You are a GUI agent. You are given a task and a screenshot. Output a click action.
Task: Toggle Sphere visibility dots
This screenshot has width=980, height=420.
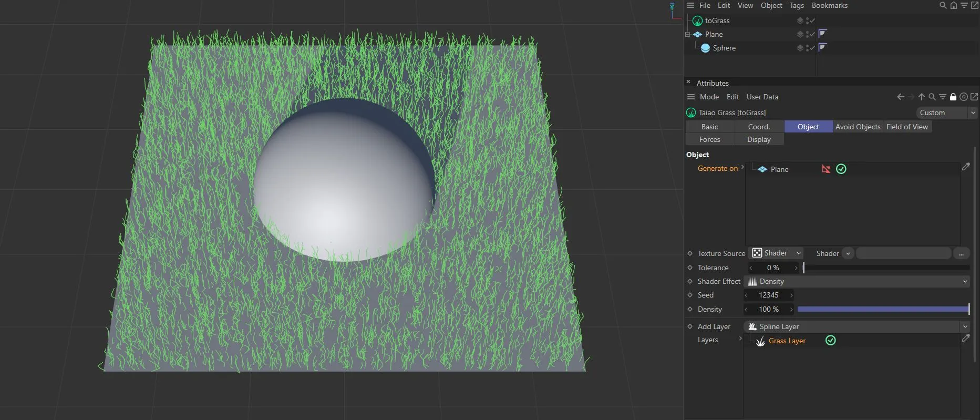pyautogui.click(x=807, y=48)
